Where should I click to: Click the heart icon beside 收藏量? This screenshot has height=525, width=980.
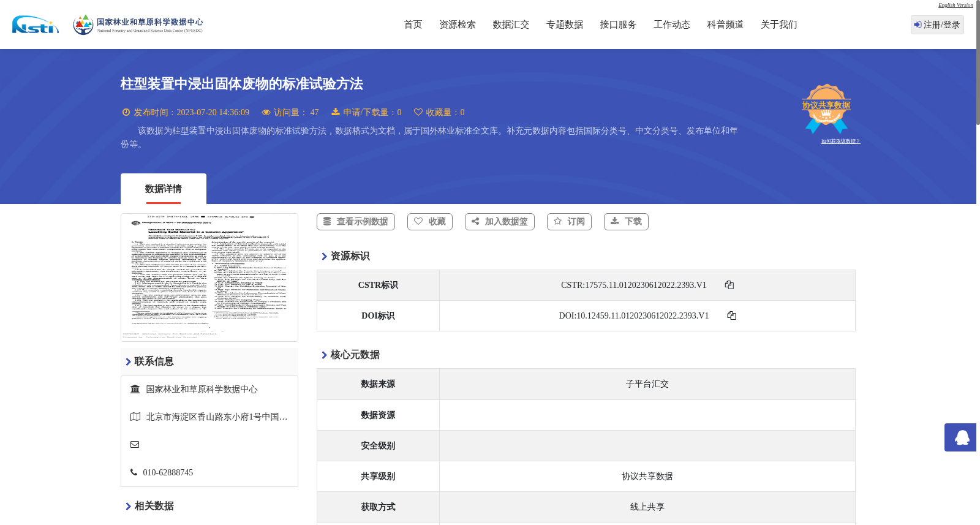click(x=418, y=112)
